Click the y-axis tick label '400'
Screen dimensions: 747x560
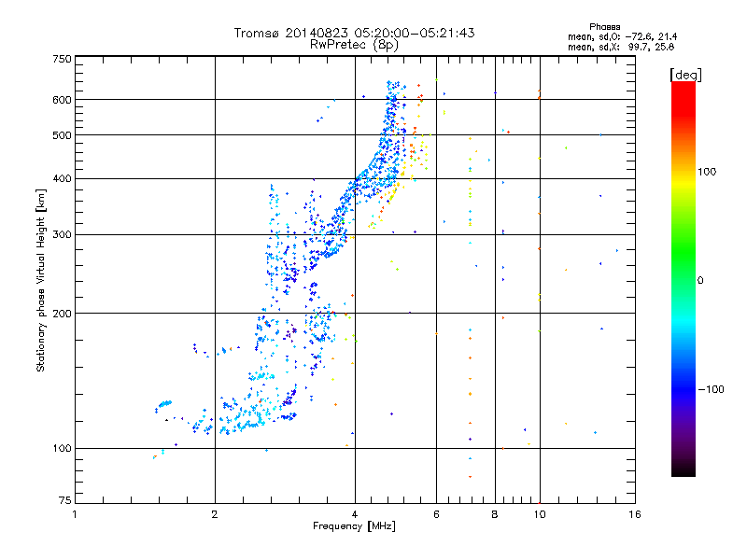click(x=62, y=179)
